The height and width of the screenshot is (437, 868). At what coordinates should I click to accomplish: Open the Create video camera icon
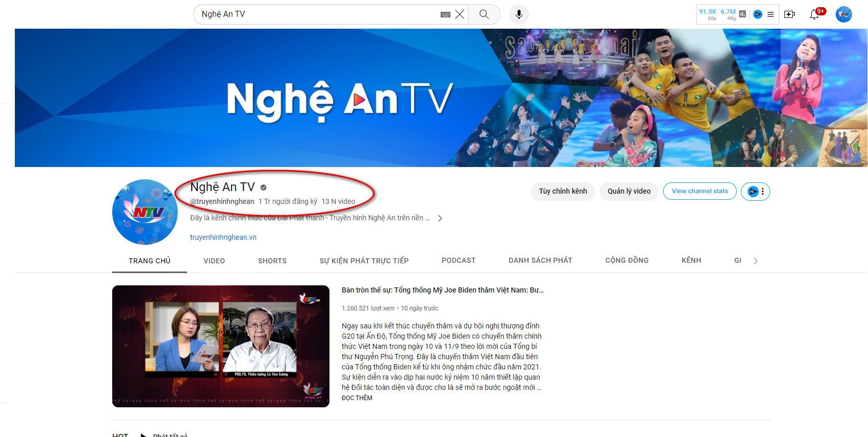790,14
